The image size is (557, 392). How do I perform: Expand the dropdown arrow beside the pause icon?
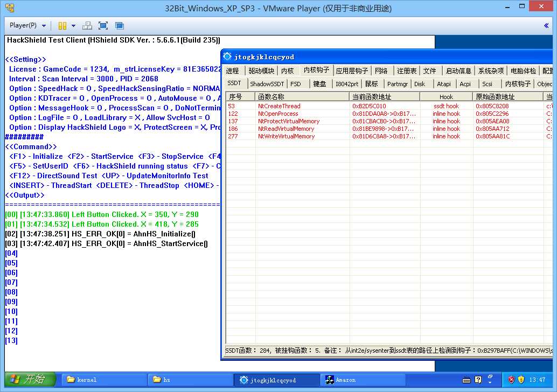pyautogui.click(x=74, y=25)
